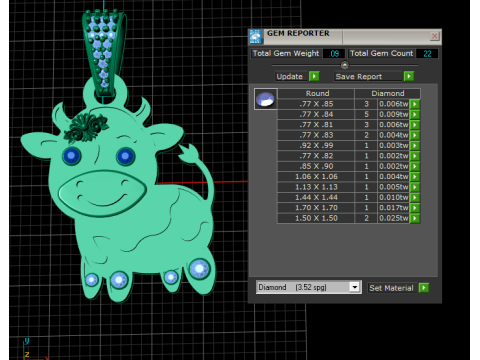The width and height of the screenshot is (480, 360).
Task: Click the Save Report green arrow button
Action: coord(409,76)
